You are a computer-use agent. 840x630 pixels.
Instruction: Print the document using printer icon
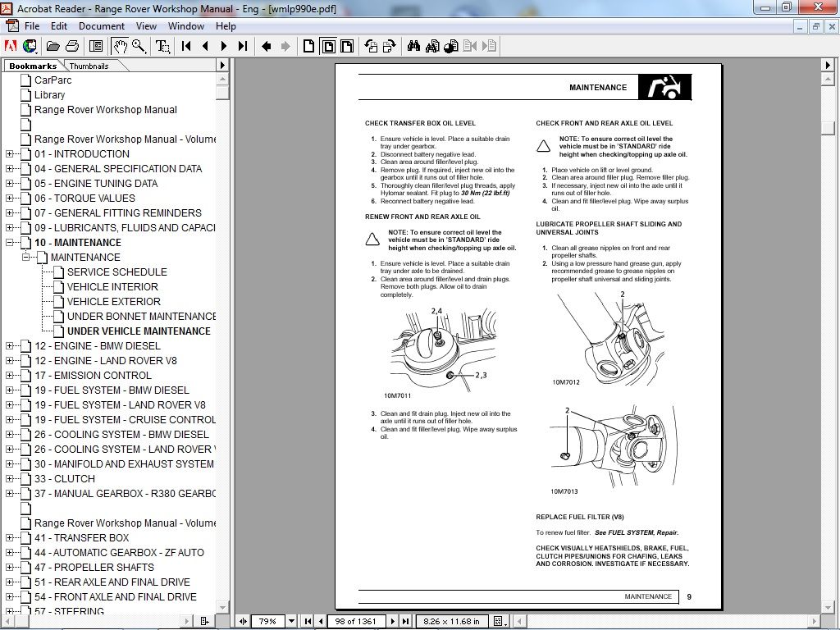72,46
